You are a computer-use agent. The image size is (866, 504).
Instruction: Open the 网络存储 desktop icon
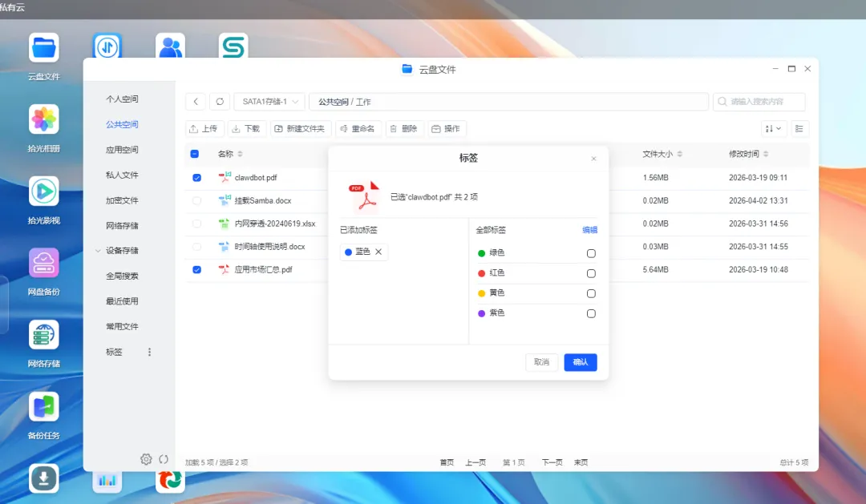[x=43, y=334]
